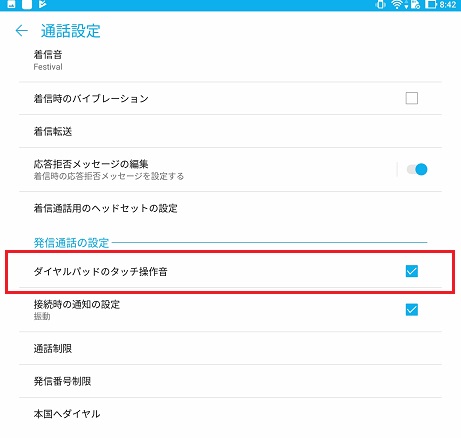Tap the SD card status icon

415,5
